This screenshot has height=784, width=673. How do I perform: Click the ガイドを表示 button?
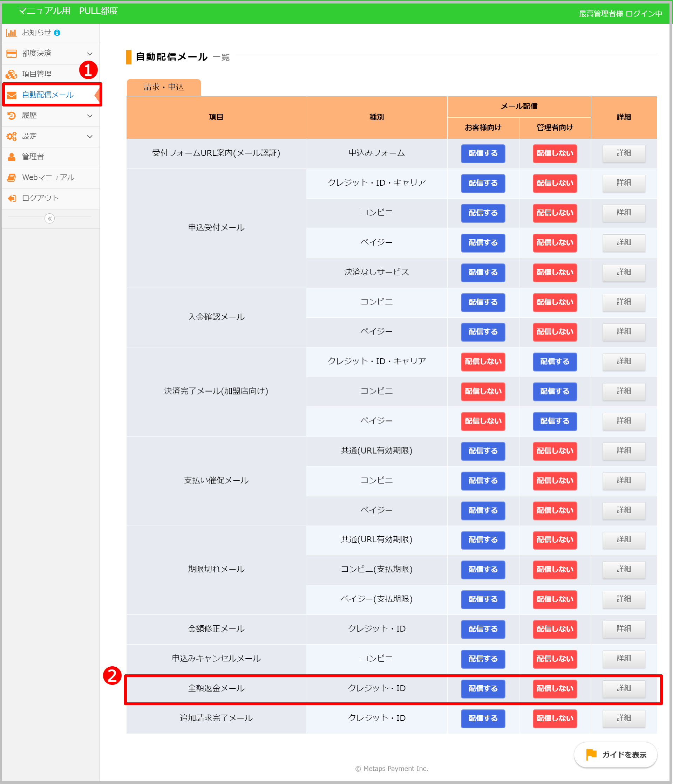point(615,755)
